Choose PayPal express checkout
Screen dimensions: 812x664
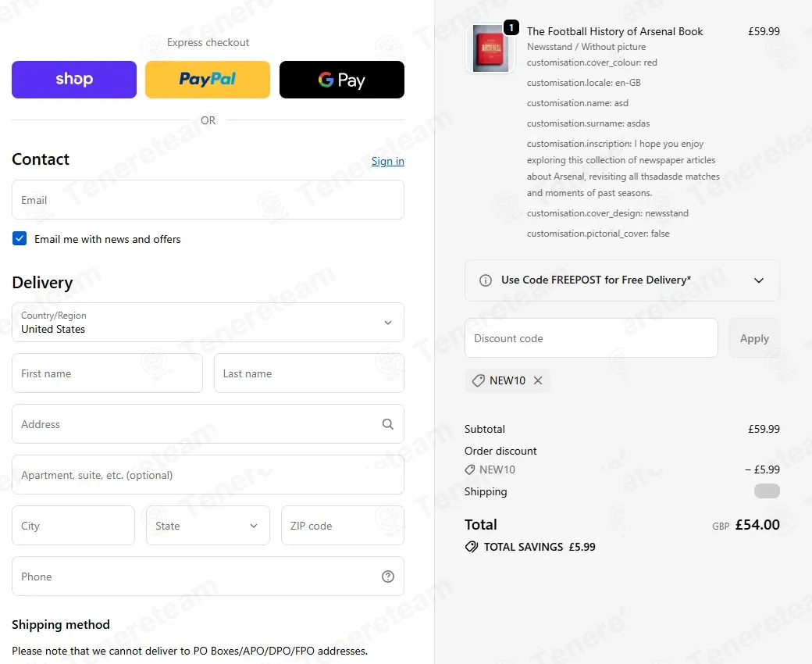[x=208, y=79]
